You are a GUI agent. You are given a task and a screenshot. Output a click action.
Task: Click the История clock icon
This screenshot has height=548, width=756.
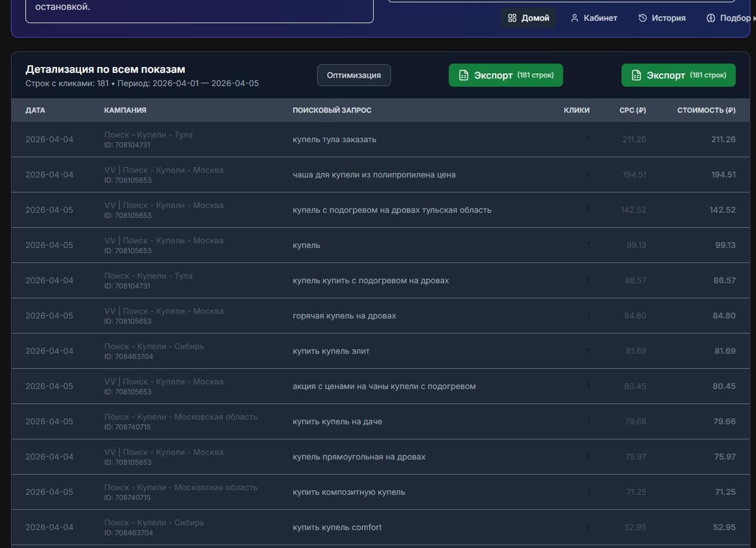pos(642,18)
